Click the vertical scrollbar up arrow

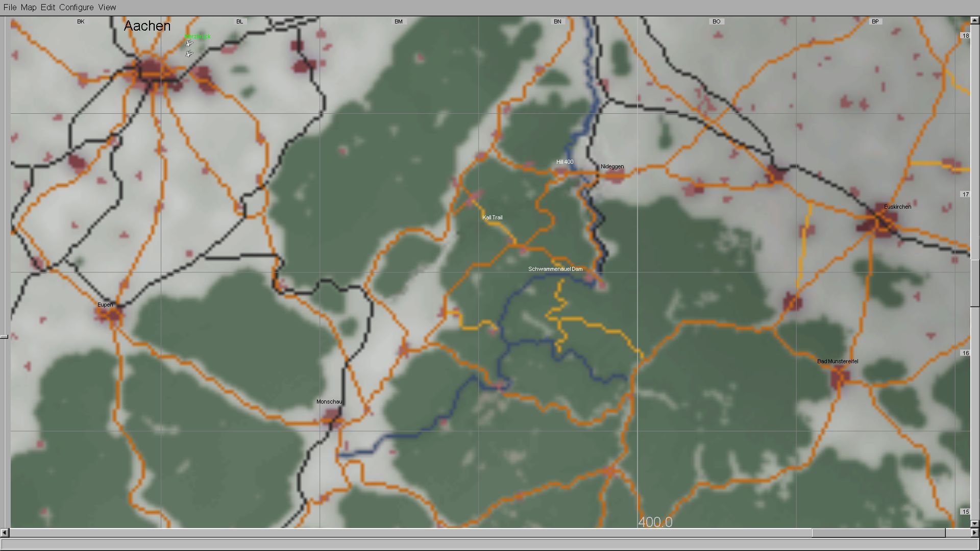coord(974,20)
